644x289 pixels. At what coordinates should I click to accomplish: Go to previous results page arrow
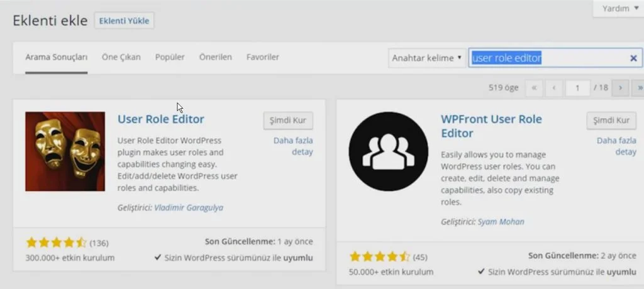(553, 88)
